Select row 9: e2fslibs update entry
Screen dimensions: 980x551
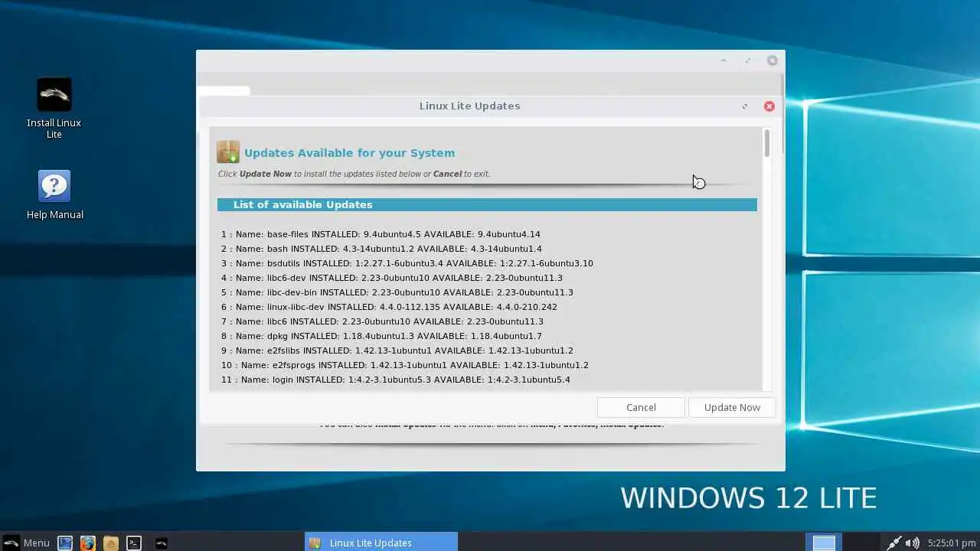pyautogui.click(x=397, y=350)
